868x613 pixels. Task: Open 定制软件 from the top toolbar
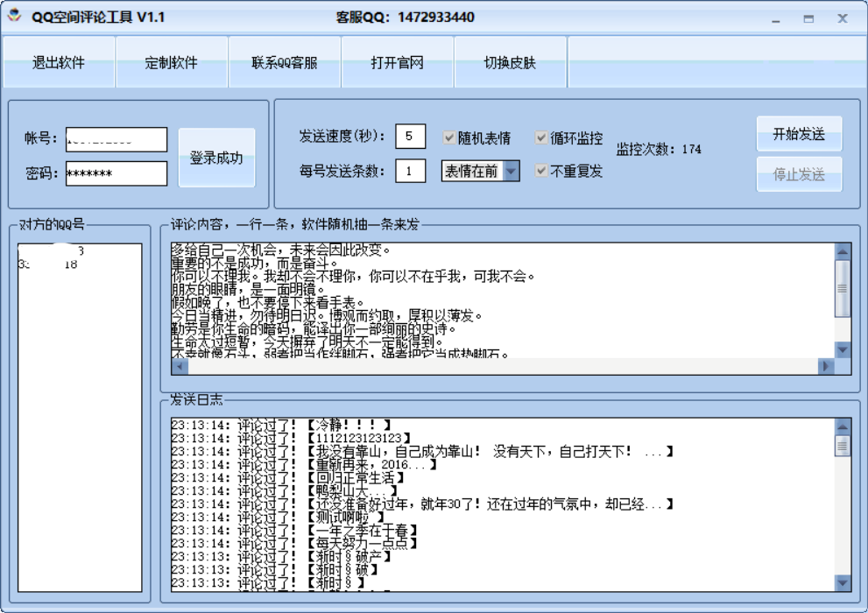172,62
